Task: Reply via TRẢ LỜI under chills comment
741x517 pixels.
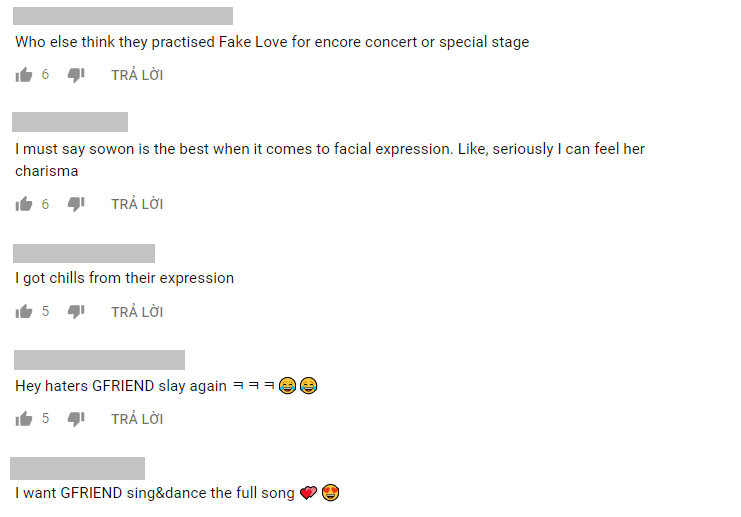Action: (x=137, y=311)
